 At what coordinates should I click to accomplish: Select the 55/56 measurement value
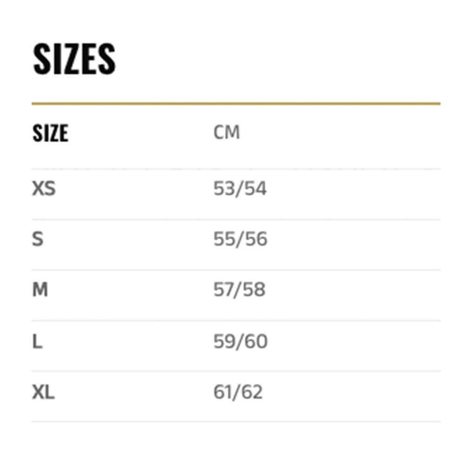pyautogui.click(x=240, y=239)
